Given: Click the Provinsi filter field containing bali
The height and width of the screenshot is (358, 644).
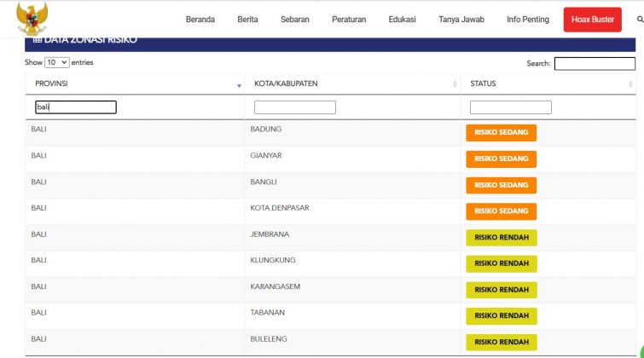Looking at the screenshot, I should [x=75, y=107].
